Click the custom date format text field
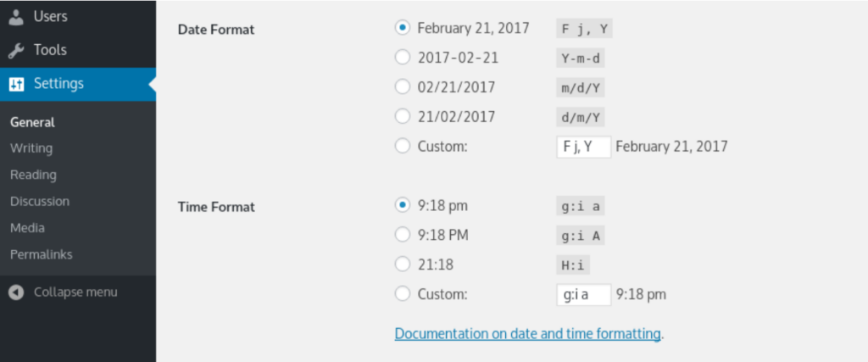Viewport: 868px width, 362px height. pos(583,146)
